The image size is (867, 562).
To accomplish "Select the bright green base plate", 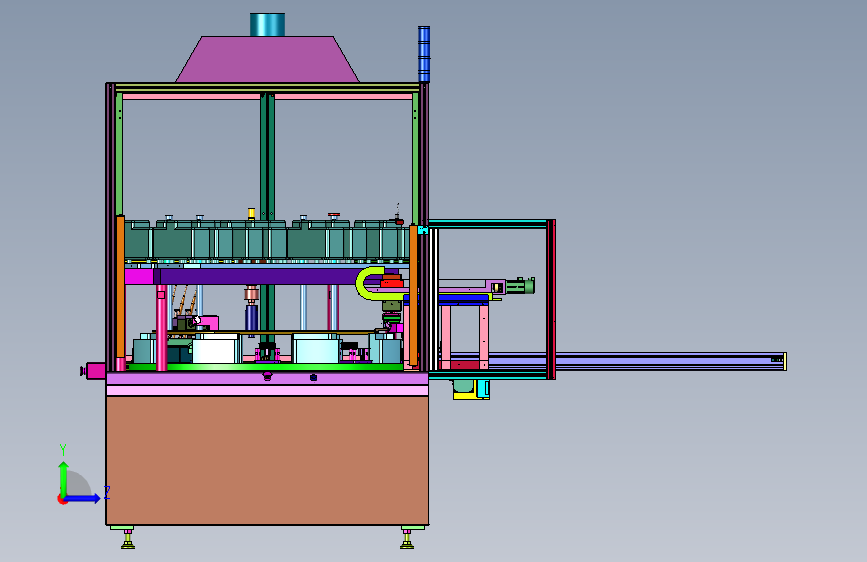I will (x=264, y=367).
